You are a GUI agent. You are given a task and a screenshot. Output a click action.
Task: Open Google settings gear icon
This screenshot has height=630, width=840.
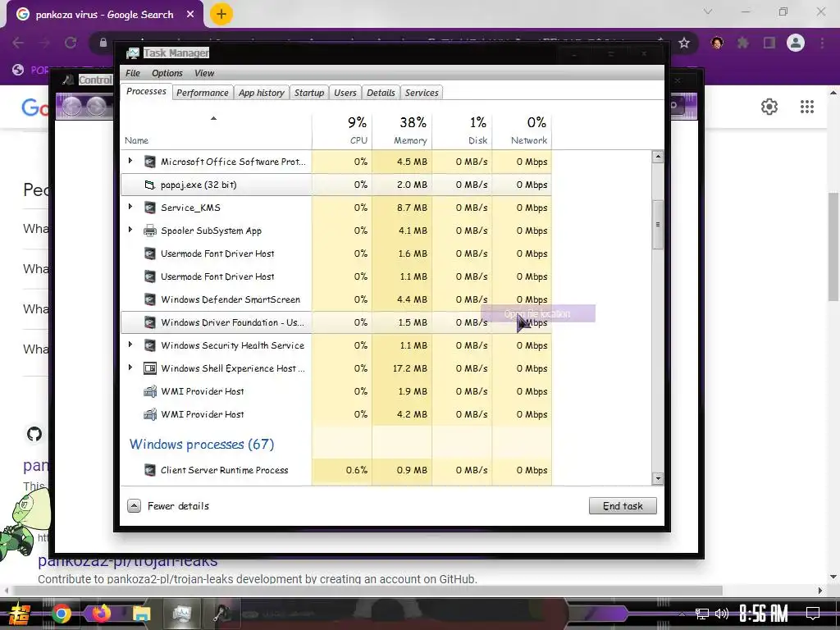769,107
